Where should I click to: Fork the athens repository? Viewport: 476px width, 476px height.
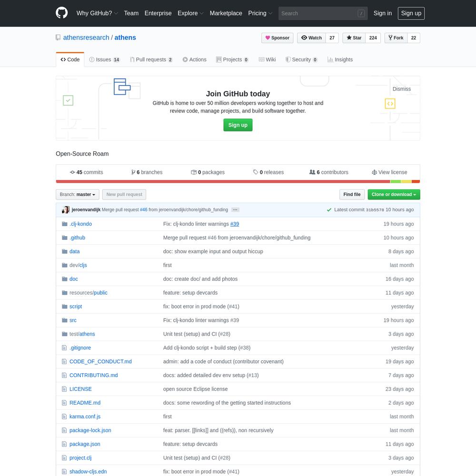click(x=396, y=38)
